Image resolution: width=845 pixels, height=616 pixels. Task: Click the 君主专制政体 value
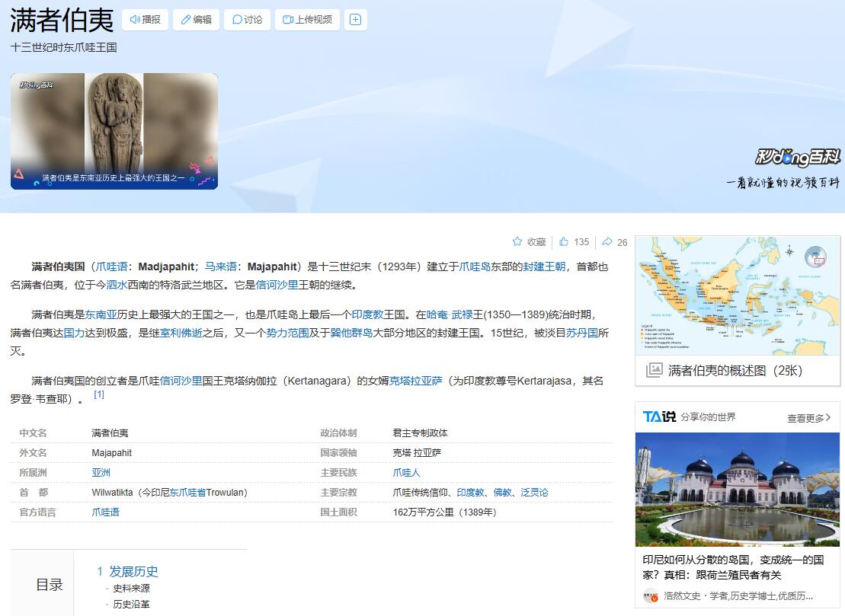click(421, 433)
